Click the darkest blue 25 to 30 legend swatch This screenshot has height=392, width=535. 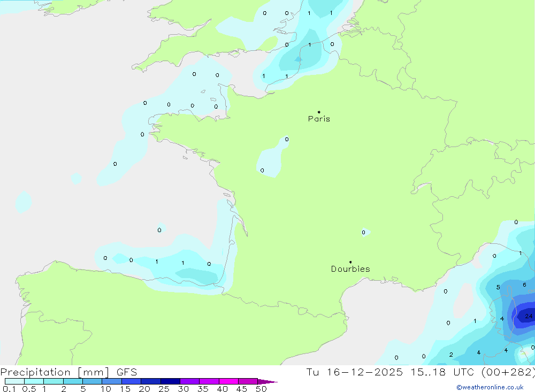[170, 381]
